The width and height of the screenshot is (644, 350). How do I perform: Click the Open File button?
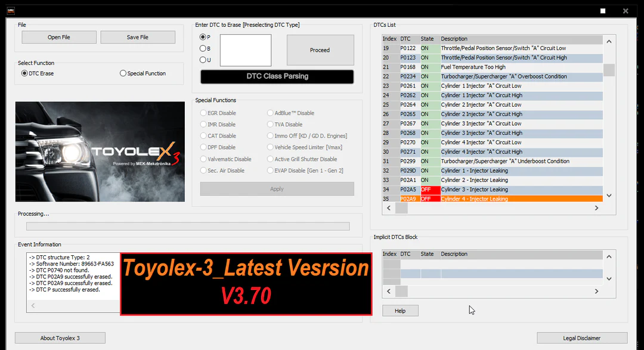tap(59, 37)
